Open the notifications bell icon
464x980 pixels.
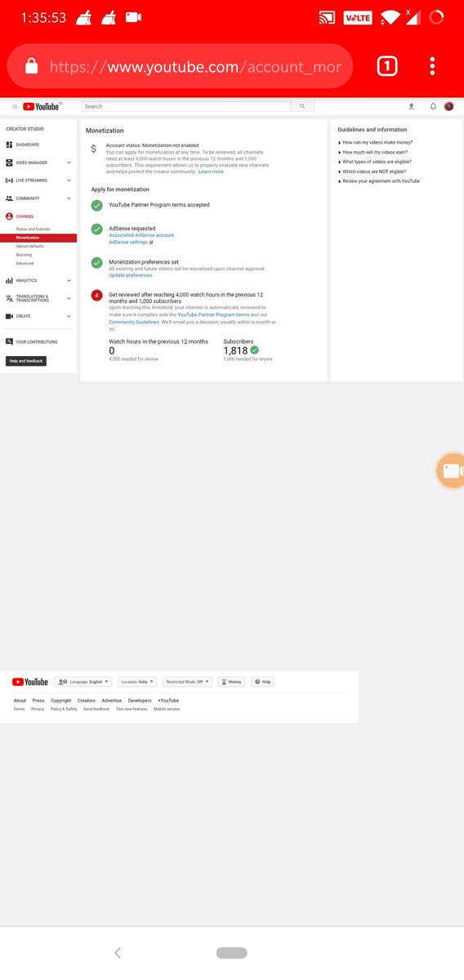pyautogui.click(x=433, y=106)
